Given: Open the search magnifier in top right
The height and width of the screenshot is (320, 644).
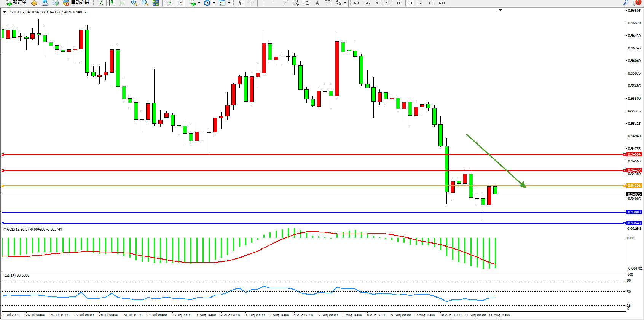Looking at the screenshot, I should tap(626, 3).
